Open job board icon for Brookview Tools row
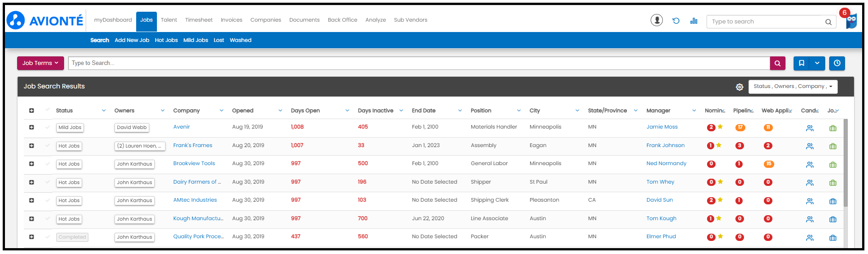Screen dimensions: 868x254 tap(833, 165)
